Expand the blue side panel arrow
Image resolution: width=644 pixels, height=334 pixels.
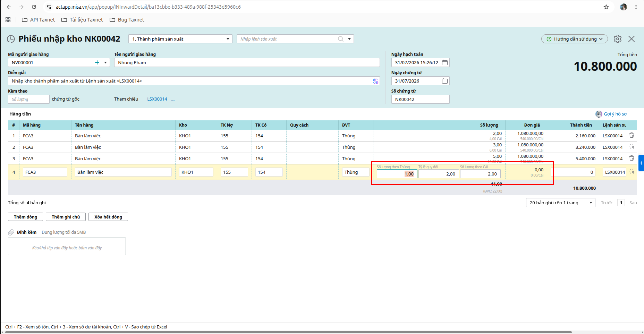click(x=641, y=163)
